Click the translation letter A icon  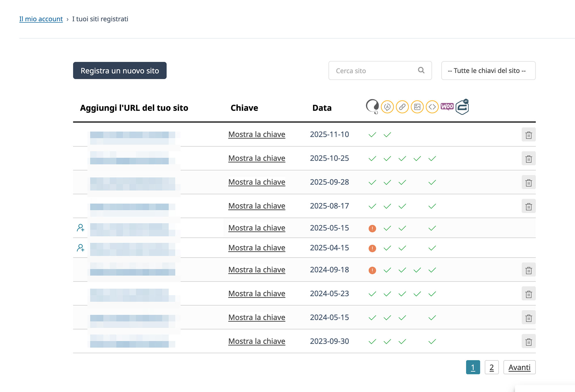pos(387,107)
